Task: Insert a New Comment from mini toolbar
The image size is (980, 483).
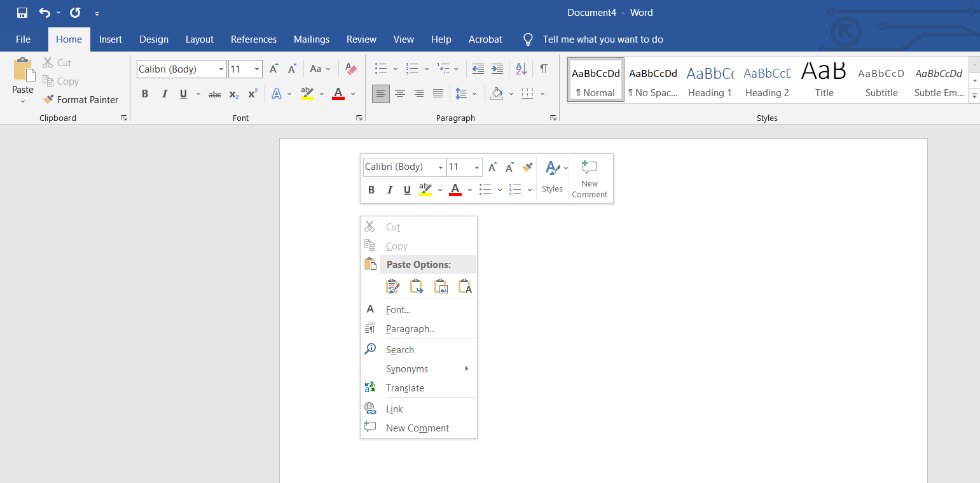Action: pyautogui.click(x=589, y=178)
